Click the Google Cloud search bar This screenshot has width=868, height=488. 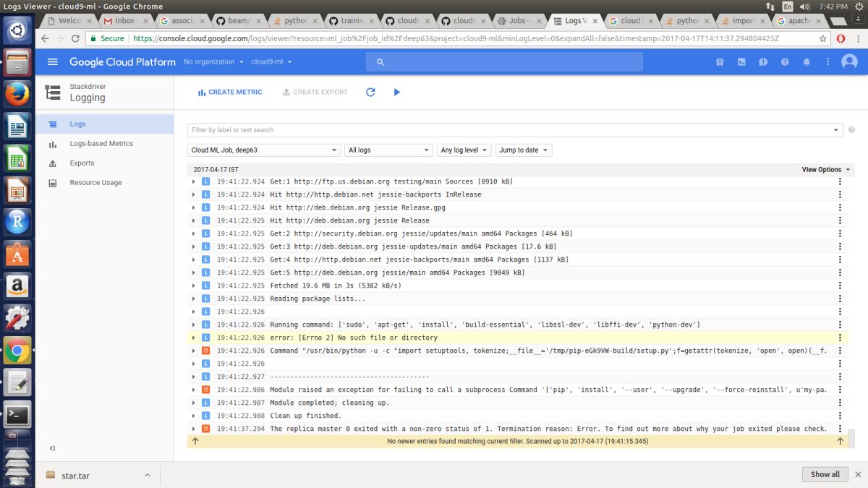point(504,62)
